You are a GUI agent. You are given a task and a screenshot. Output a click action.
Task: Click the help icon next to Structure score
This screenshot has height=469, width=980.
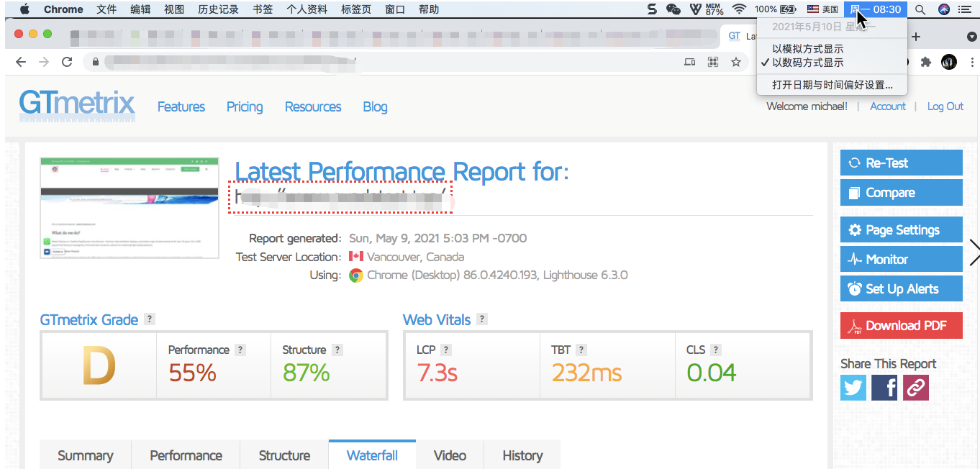337,350
